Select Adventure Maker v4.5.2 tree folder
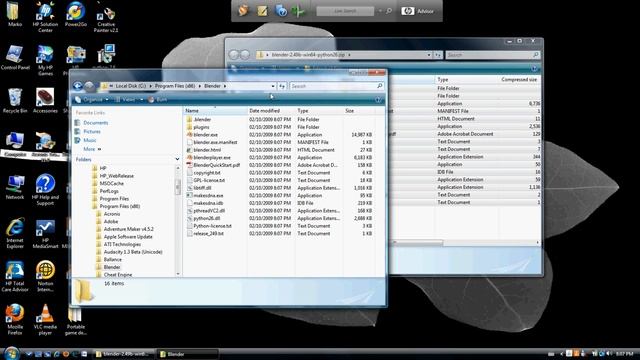Viewport: 640px width, 360px height. (x=129, y=229)
